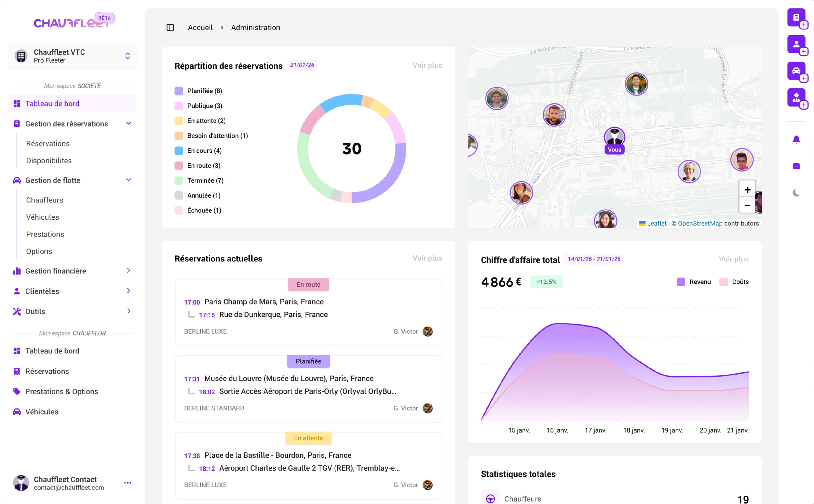Viewport: 814px width, 504px height.
Task: Add a new chauffeur via the driver icon
Action: click(797, 97)
